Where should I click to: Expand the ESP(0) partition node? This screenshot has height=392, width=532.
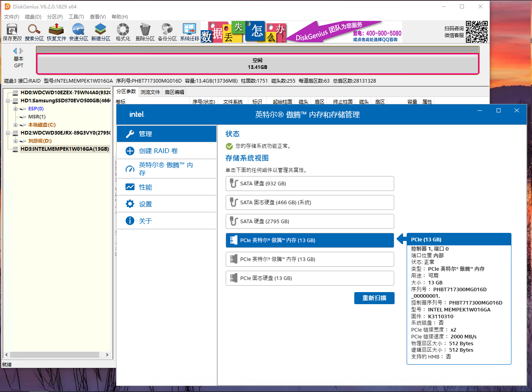15,109
